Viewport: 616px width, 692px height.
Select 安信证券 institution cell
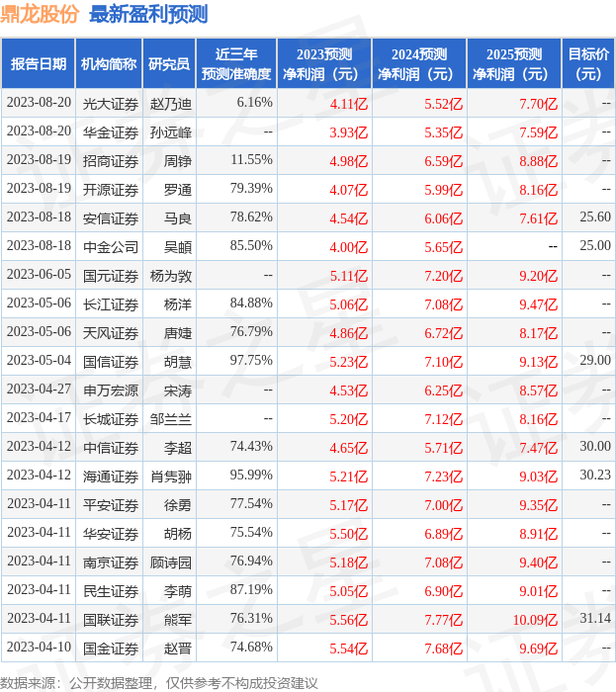(x=111, y=218)
